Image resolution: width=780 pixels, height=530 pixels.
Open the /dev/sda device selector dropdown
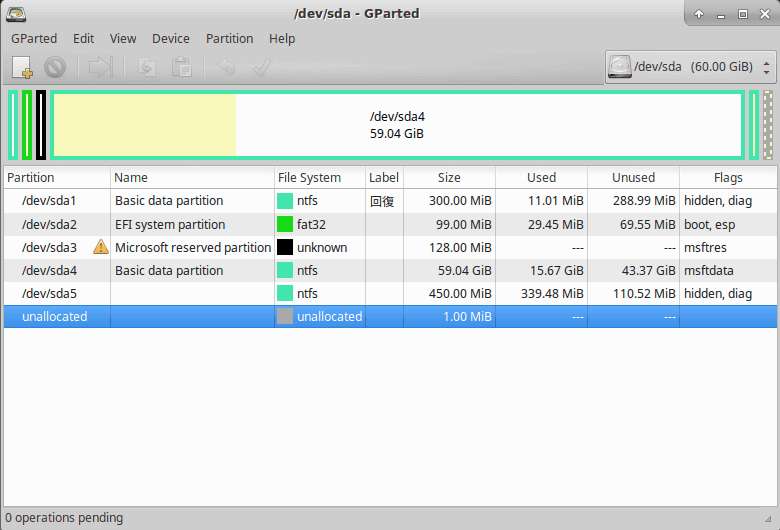pos(690,67)
